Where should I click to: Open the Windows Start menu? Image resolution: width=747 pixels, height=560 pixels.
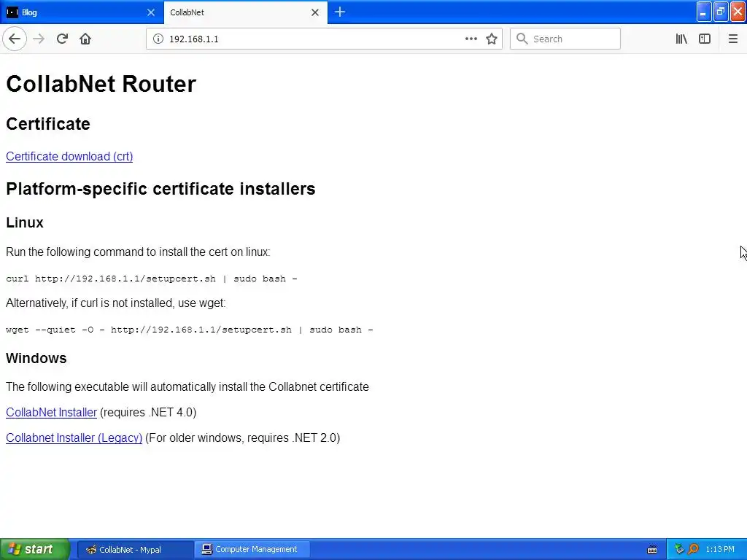(x=34, y=549)
